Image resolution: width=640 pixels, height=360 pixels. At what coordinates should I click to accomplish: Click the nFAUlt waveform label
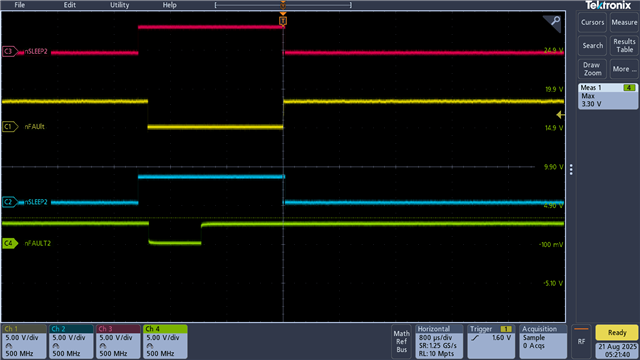click(34, 127)
